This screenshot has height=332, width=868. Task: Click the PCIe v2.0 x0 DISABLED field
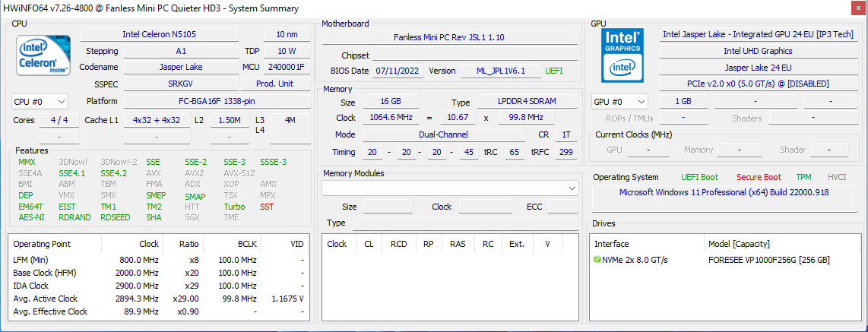[x=758, y=84]
